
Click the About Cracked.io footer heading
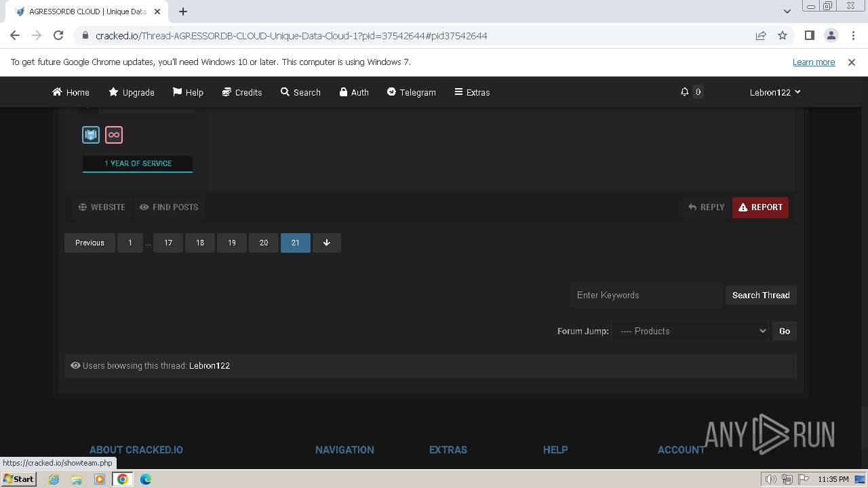pos(136,449)
